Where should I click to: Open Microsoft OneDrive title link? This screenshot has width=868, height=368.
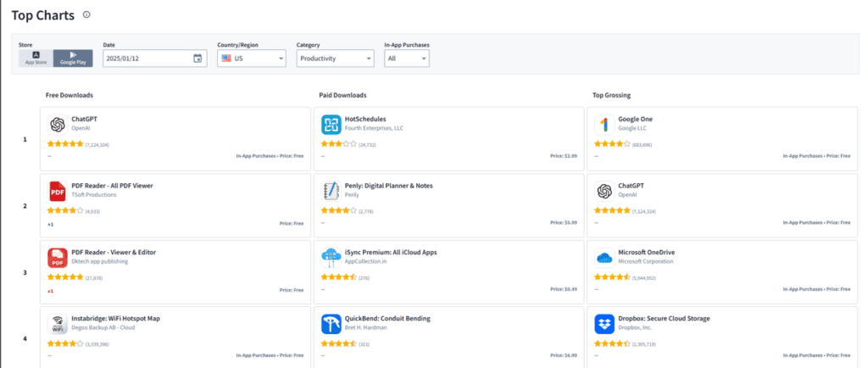647,252
